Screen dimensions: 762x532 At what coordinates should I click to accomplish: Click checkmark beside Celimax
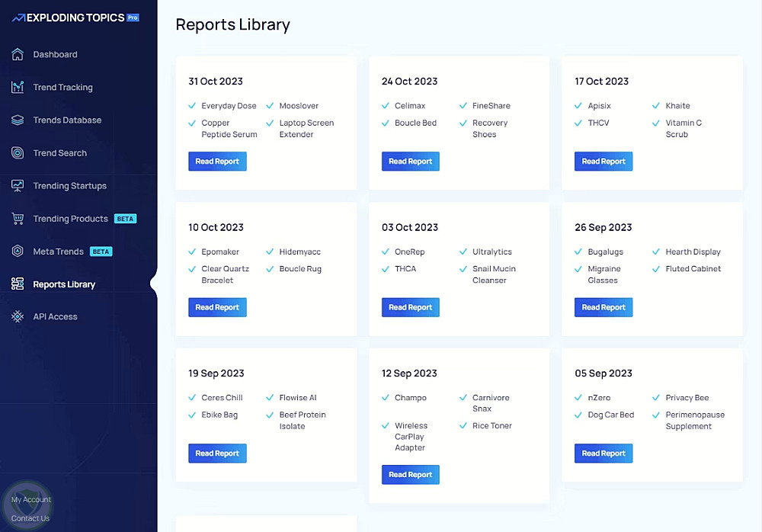pyautogui.click(x=386, y=105)
